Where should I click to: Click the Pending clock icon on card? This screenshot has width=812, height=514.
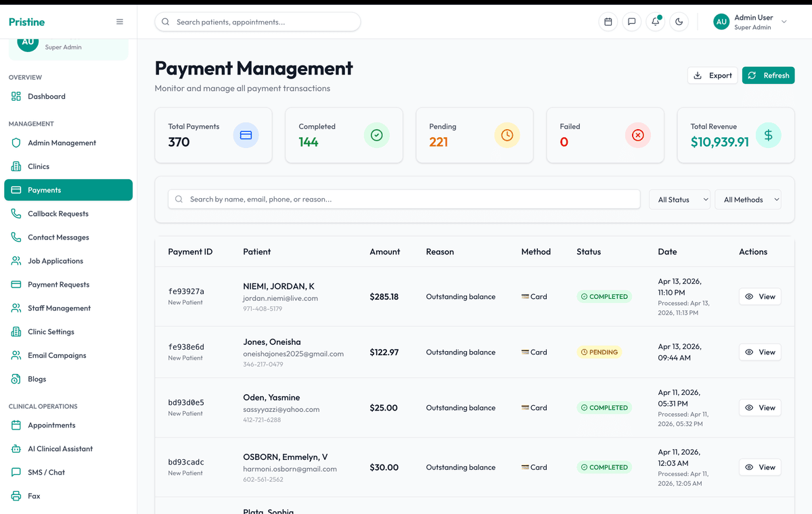[x=507, y=135]
